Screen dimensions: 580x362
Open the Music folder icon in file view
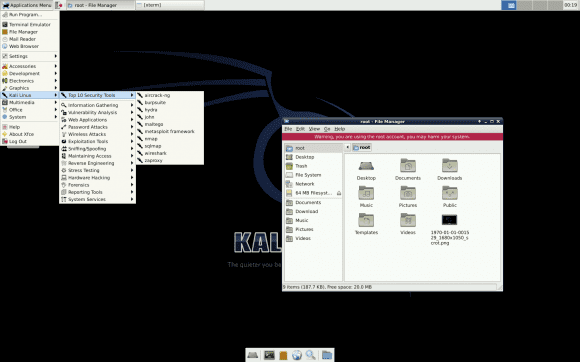[x=366, y=193]
